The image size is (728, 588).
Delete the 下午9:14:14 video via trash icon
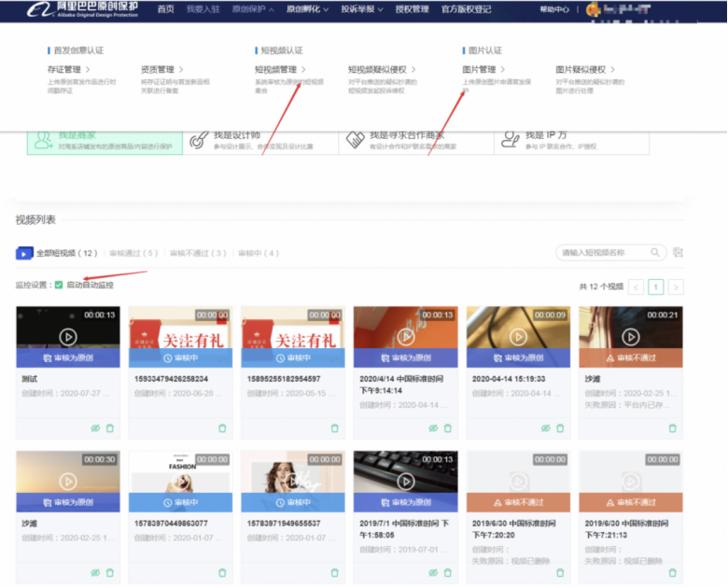coord(448,428)
